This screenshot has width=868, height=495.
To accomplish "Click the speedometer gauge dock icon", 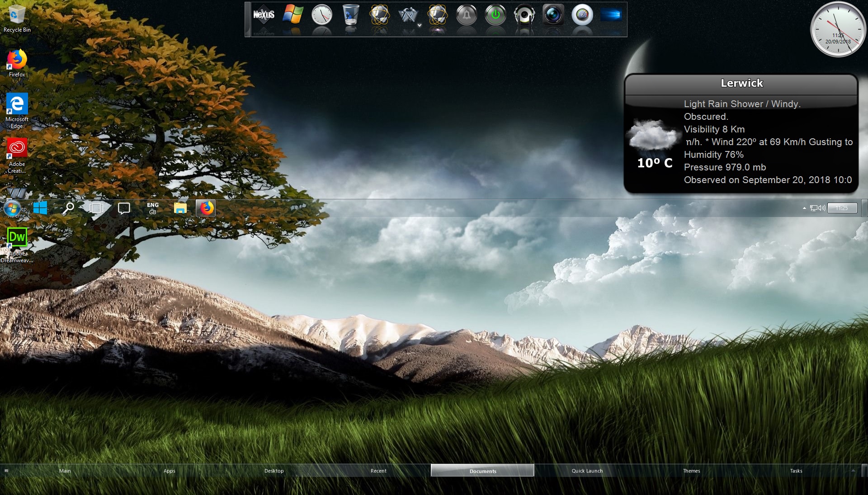I will [x=582, y=15].
